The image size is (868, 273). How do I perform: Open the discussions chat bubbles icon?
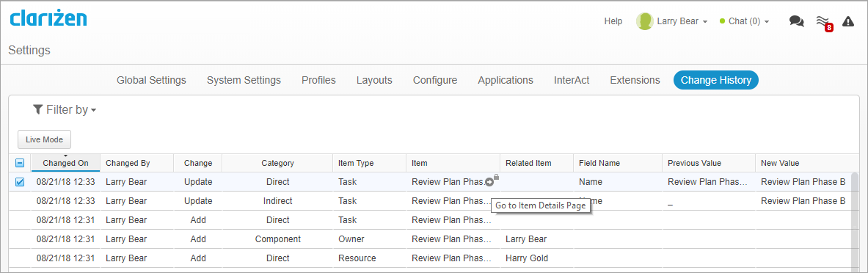pyautogui.click(x=797, y=21)
